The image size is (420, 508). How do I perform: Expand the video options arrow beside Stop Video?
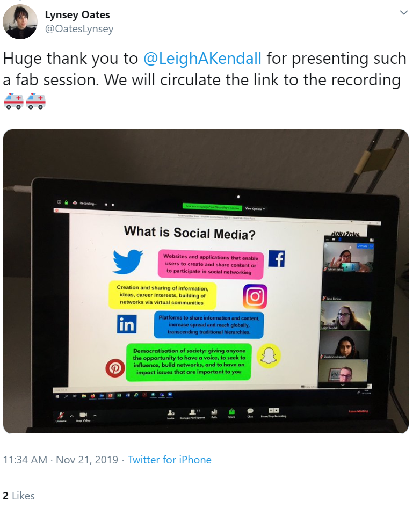[x=95, y=415]
